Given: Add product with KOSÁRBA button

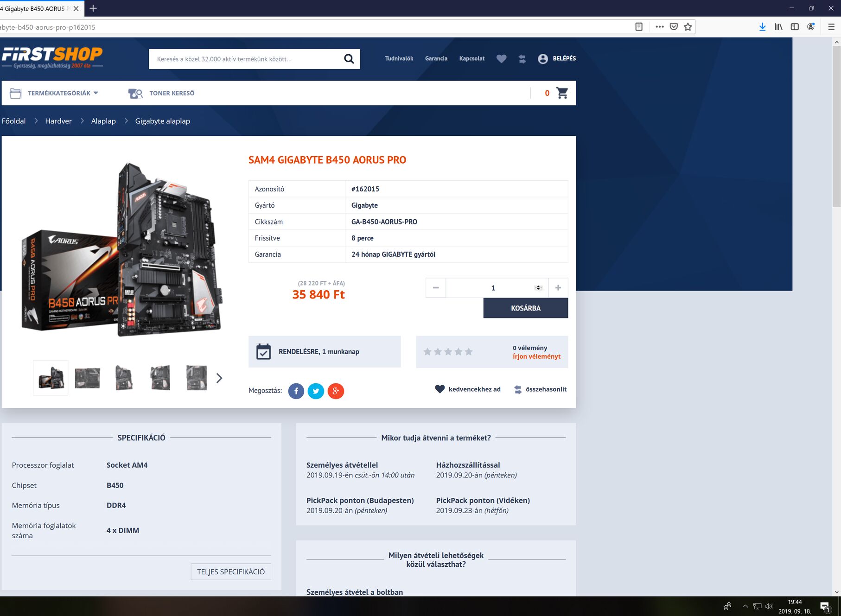Looking at the screenshot, I should click(526, 308).
